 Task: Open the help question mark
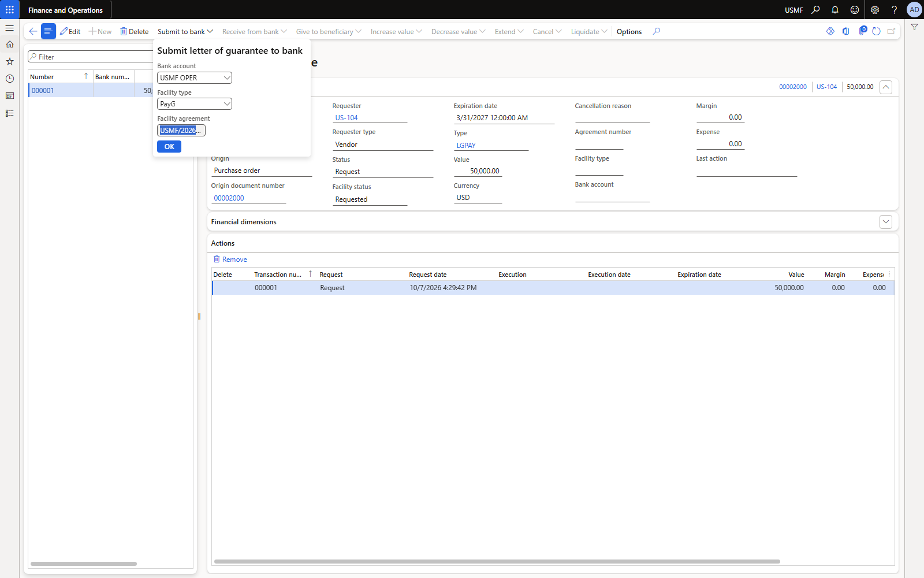click(894, 10)
